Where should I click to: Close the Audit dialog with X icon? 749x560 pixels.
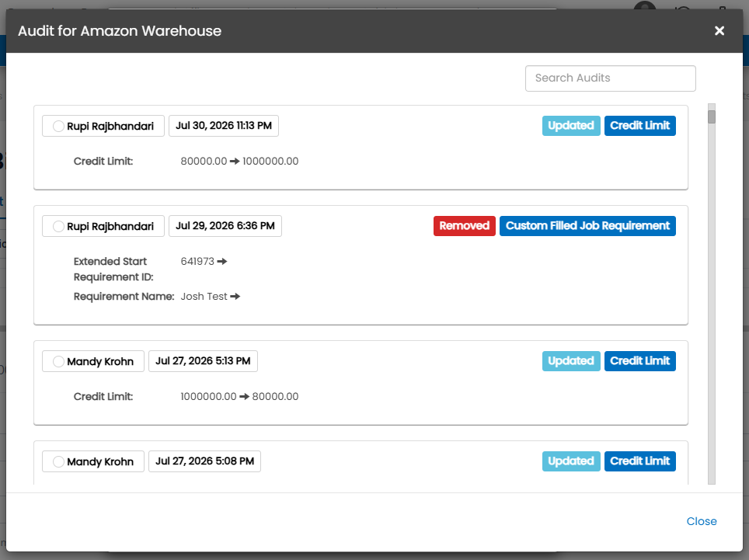click(x=719, y=30)
